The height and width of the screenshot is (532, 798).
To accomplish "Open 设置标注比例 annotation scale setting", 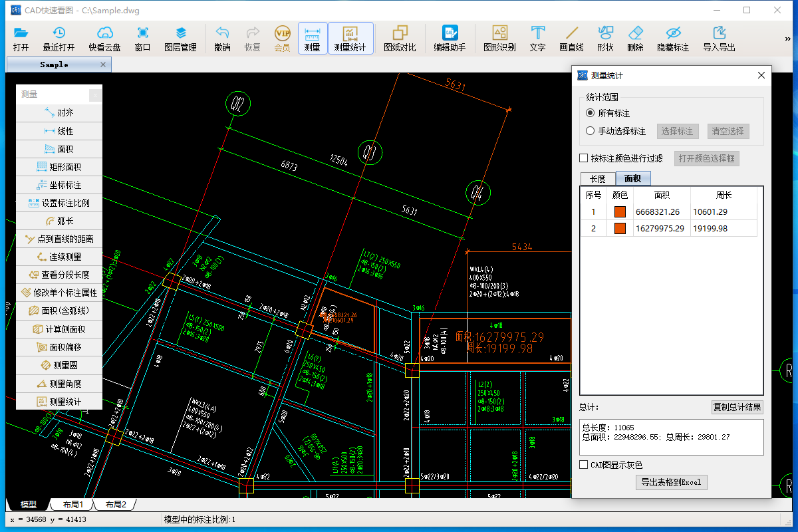I will pyautogui.click(x=59, y=203).
